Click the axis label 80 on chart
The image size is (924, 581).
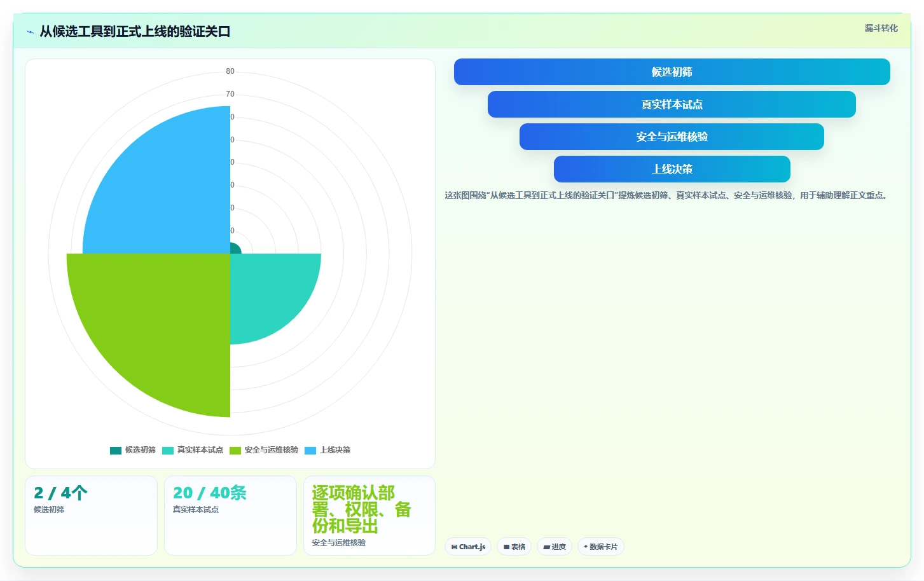click(230, 71)
